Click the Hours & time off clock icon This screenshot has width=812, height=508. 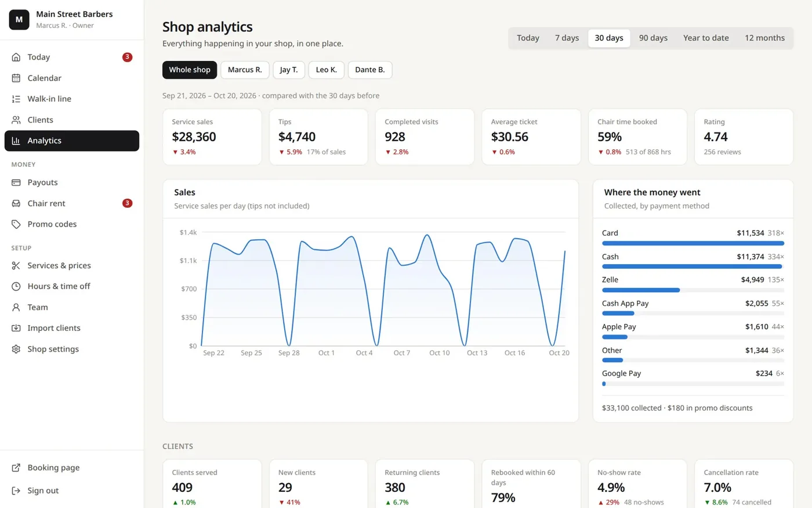coord(16,286)
